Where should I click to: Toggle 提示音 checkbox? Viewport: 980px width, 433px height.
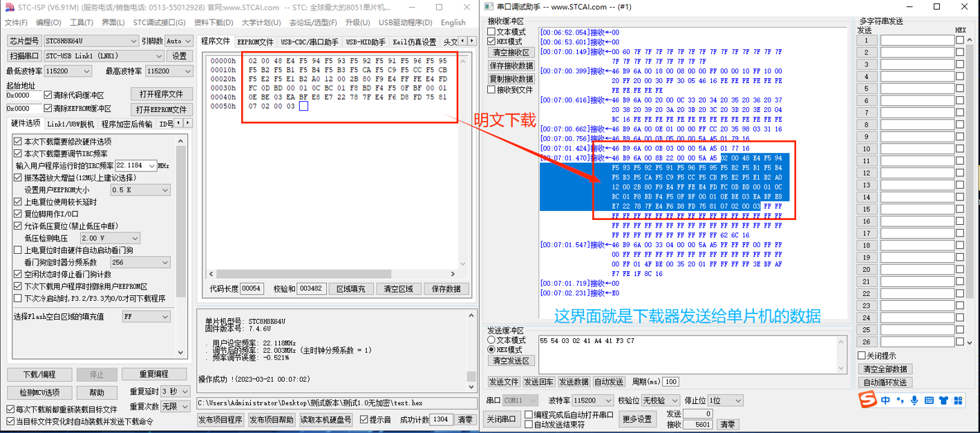pyautogui.click(x=364, y=420)
